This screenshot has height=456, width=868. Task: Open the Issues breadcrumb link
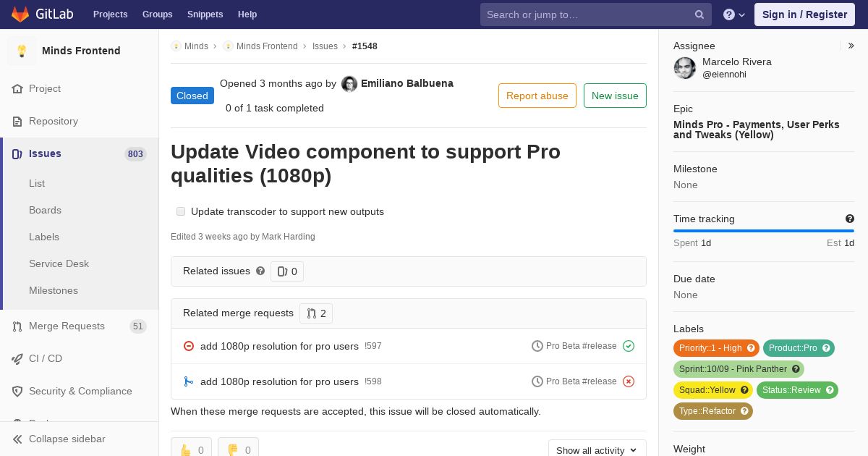point(325,46)
